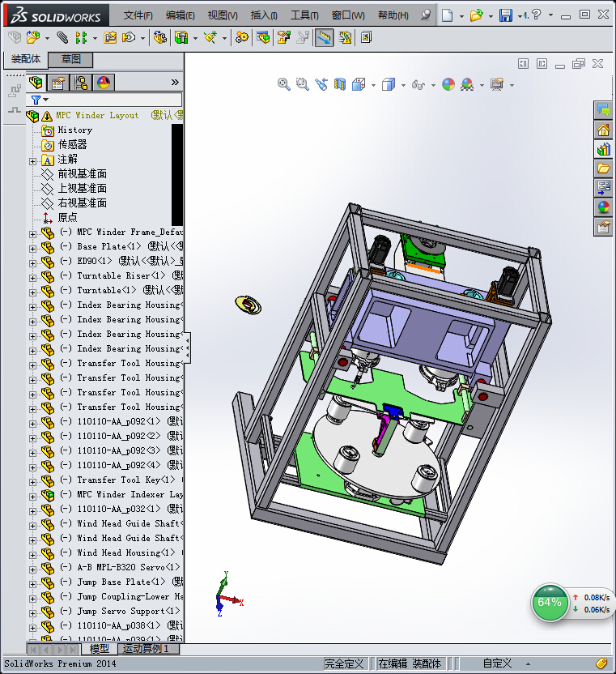Click the Insert Components toolbar icon
The width and height of the screenshot is (616, 674).
pos(33,38)
